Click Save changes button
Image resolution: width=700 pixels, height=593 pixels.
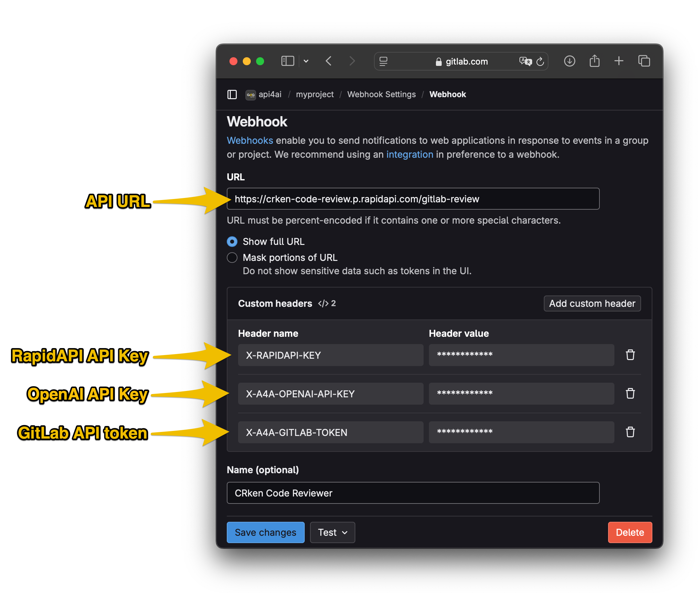pos(265,532)
